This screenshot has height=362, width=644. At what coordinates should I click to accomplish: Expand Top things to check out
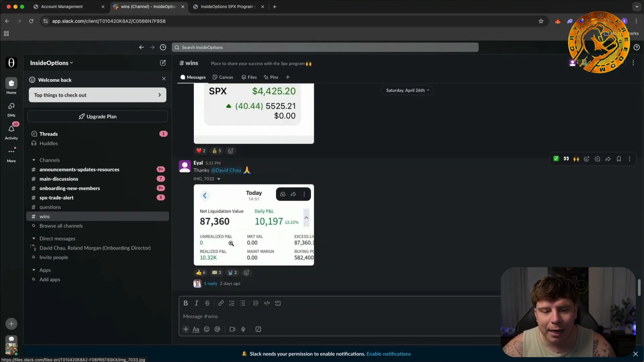point(98,95)
